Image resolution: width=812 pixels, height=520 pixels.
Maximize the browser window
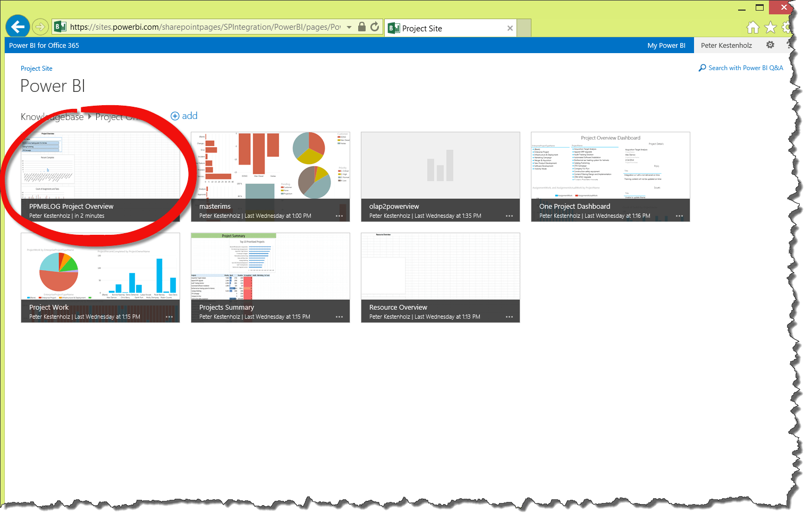759,7
